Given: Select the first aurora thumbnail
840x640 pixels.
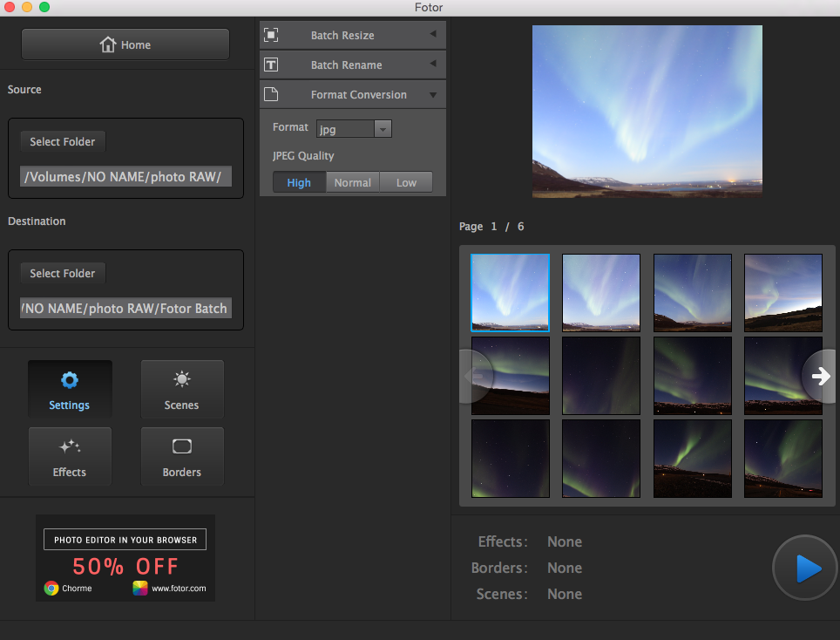Looking at the screenshot, I should coord(510,293).
